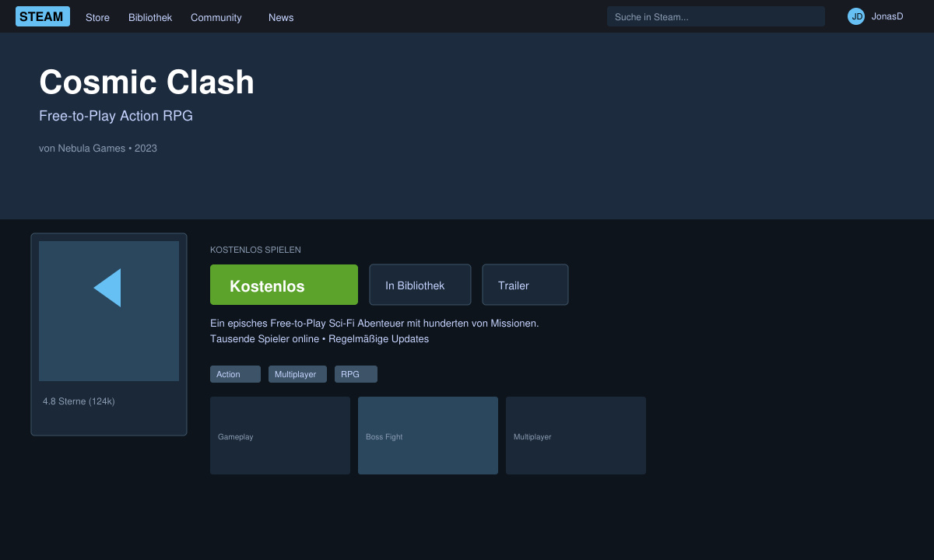Screen dimensions: 934x560
Task: Open the Trailer button
Action: click(x=525, y=285)
